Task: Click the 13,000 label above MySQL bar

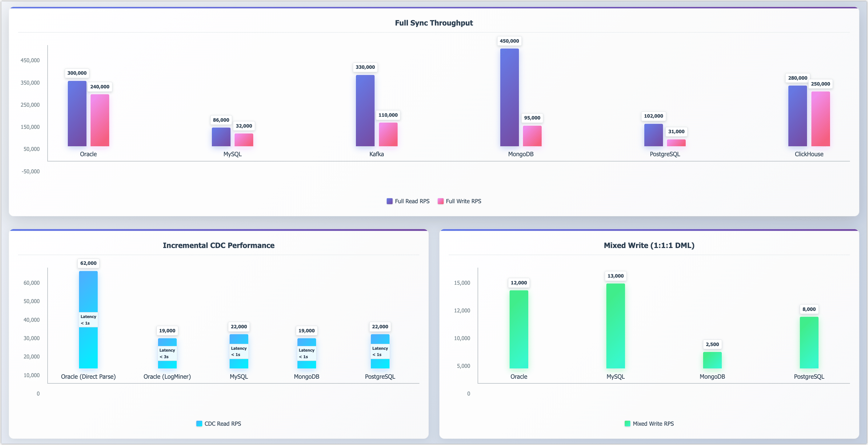Action: click(x=615, y=276)
